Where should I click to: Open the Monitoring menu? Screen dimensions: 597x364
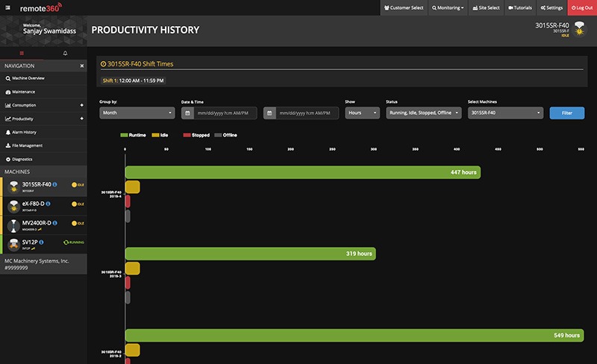(448, 7)
